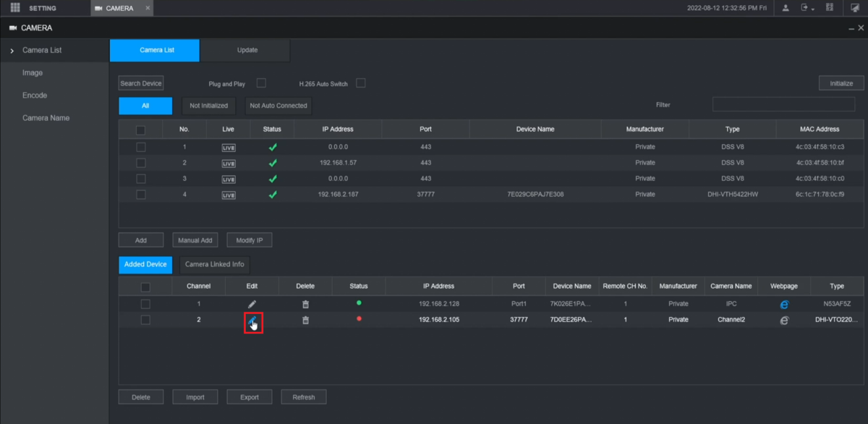Image resolution: width=868 pixels, height=424 pixels.
Task: Expand the logout dropdown arrow
Action: click(x=812, y=9)
